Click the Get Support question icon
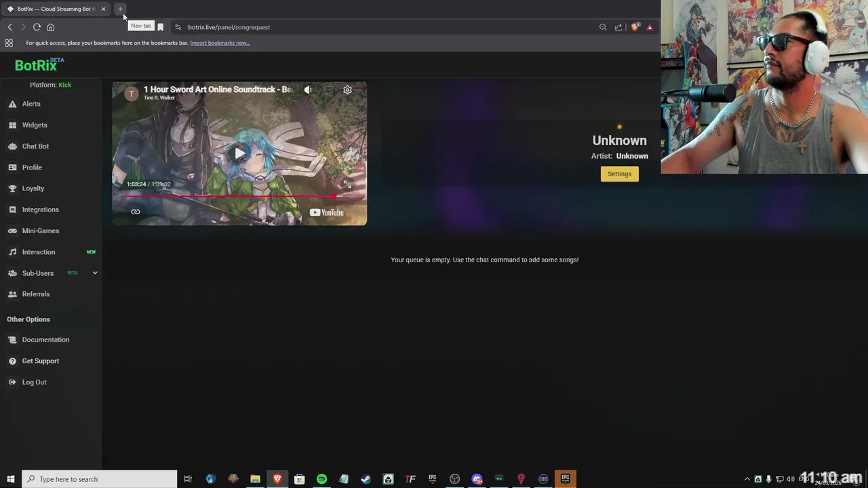Image resolution: width=868 pixels, height=488 pixels. 12,361
